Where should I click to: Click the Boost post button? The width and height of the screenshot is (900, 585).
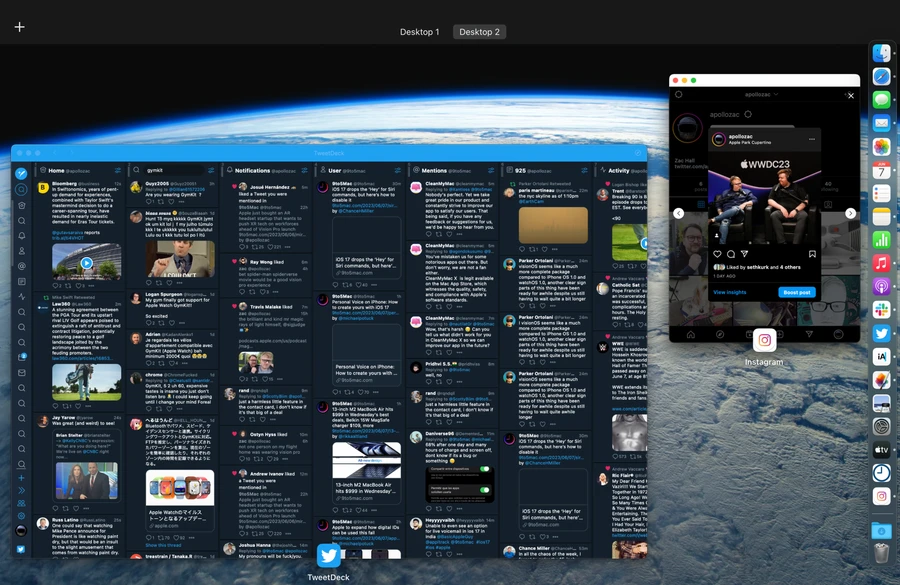pyautogui.click(x=797, y=292)
